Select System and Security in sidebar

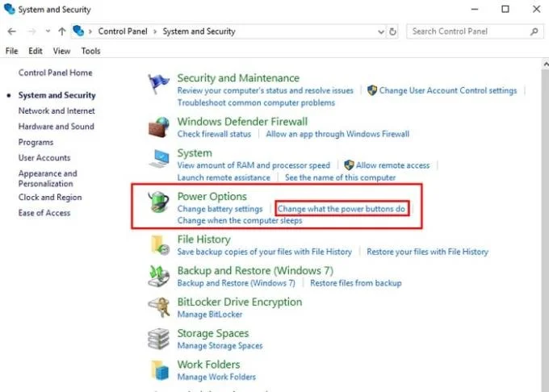pyautogui.click(x=57, y=95)
